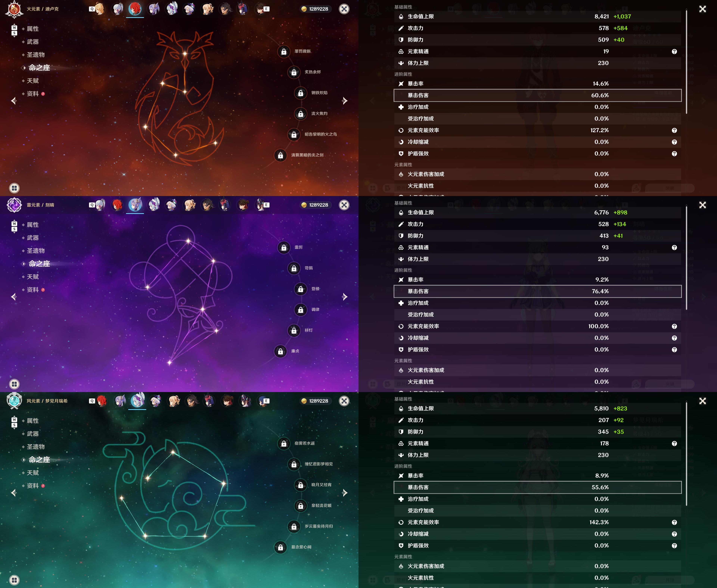Click the 晓月又经宵 constellation lock icon

pyautogui.click(x=301, y=485)
